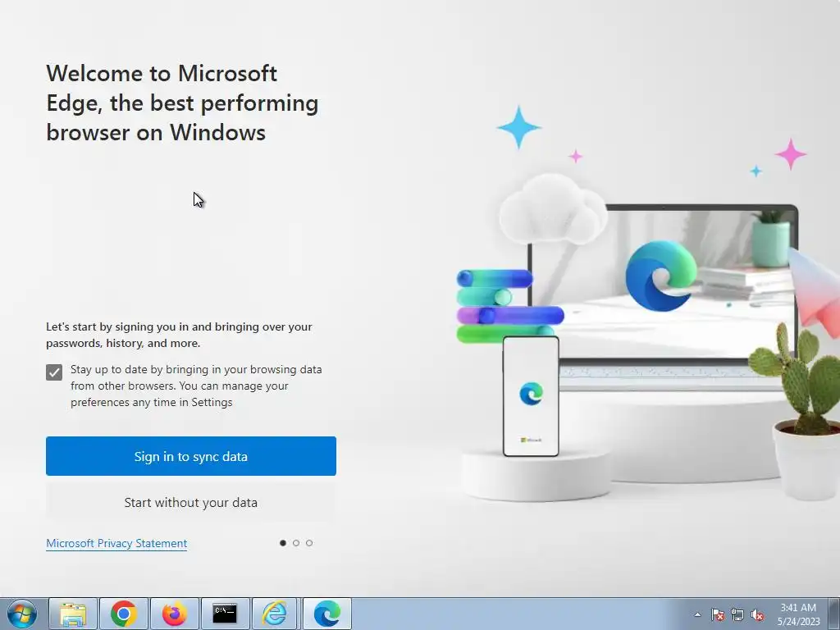
Task: Uncheck the bring in browsing data checkbox
Action: [x=54, y=372]
